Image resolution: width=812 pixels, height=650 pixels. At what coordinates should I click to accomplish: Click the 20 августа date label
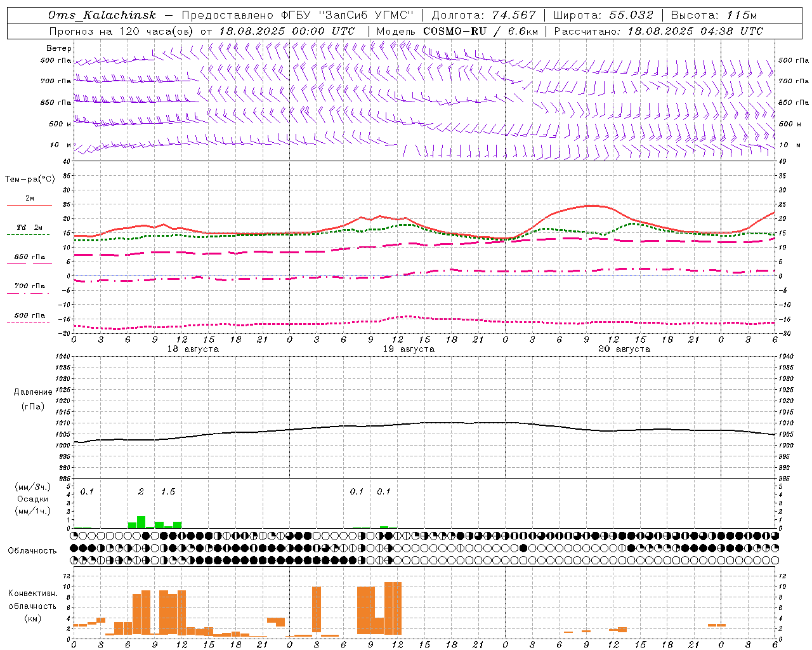pos(624,349)
